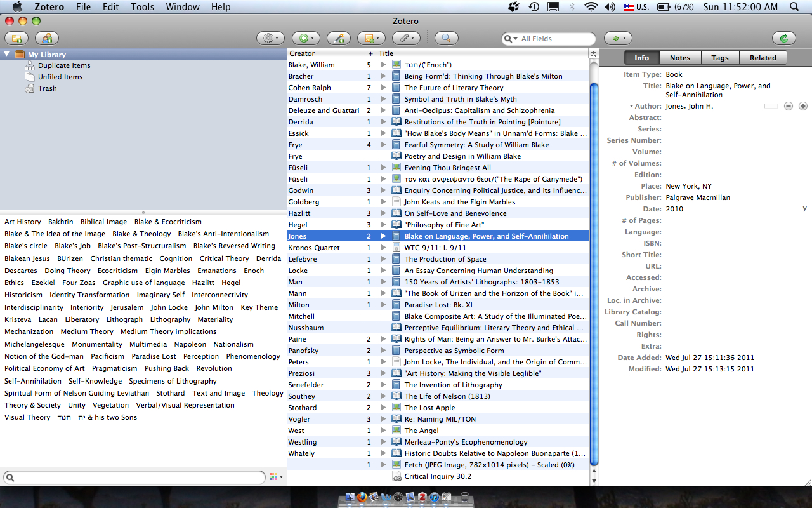Open the Actions gear menu
This screenshot has height=508, width=812.
pos(270,39)
